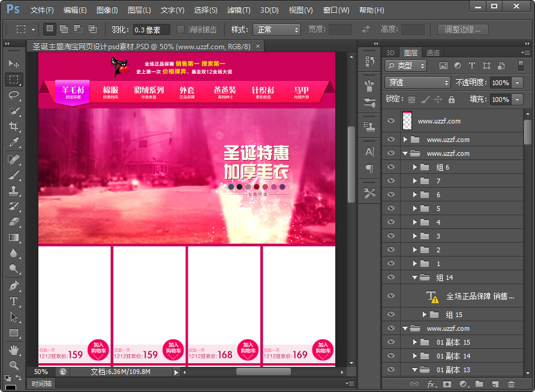
Task: Select the Hand tool
Action: [14, 349]
